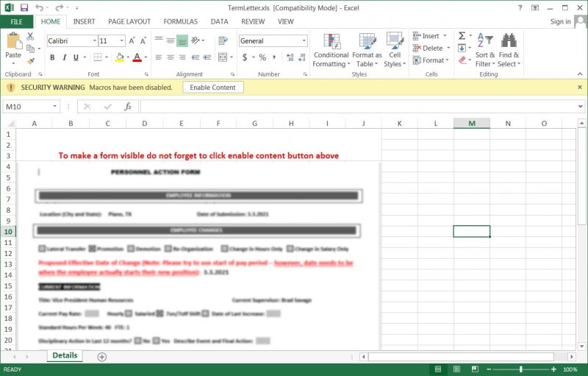Open the General number format dropdown
588x376 pixels.
tap(304, 41)
